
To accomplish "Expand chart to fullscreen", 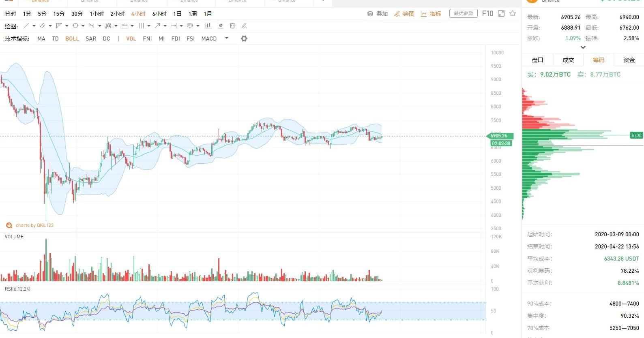I will (501, 13).
